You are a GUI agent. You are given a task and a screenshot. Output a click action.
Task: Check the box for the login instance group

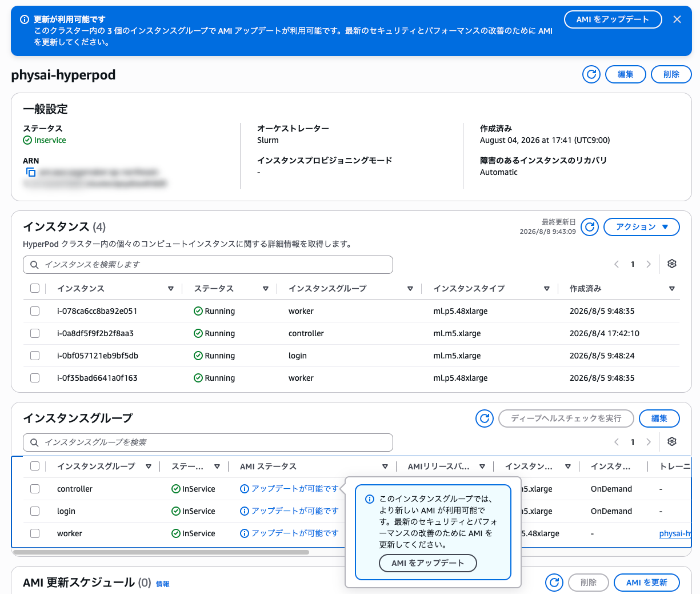click(x=35, y=511)
